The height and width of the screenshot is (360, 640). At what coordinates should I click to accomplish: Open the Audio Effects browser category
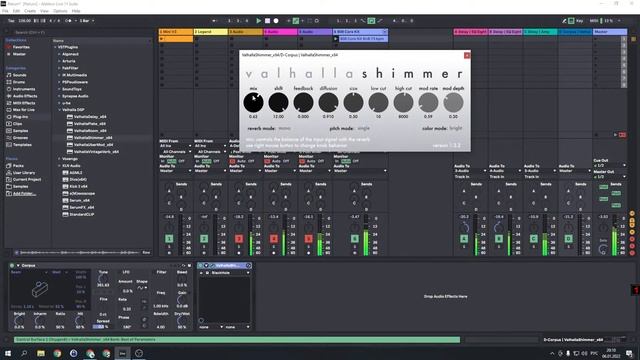point(24,96)
